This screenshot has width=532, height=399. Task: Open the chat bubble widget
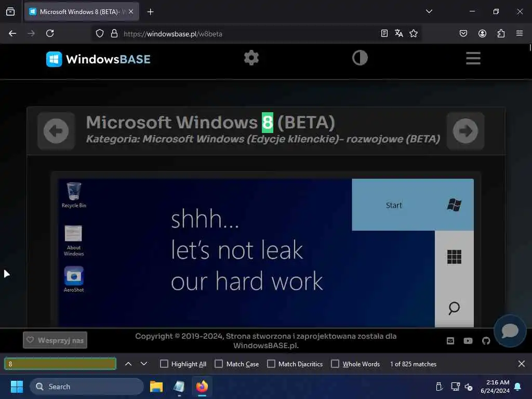[510, 331]
